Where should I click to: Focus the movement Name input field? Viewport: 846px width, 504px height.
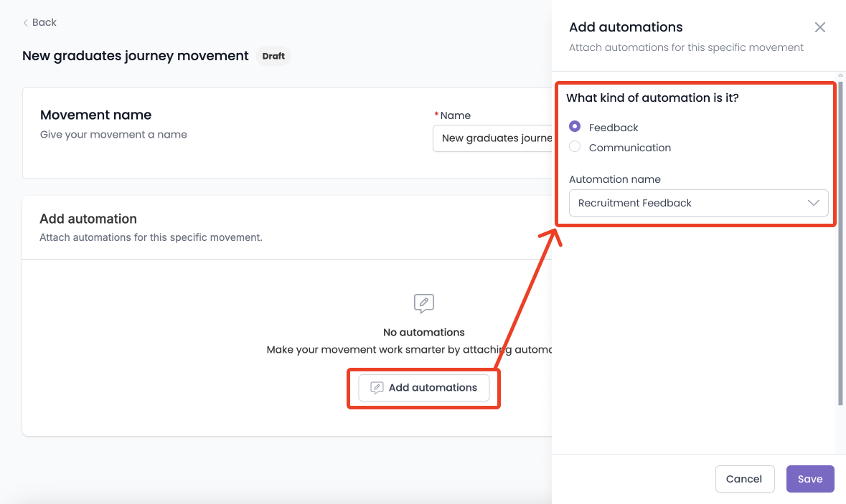(492, 138)
